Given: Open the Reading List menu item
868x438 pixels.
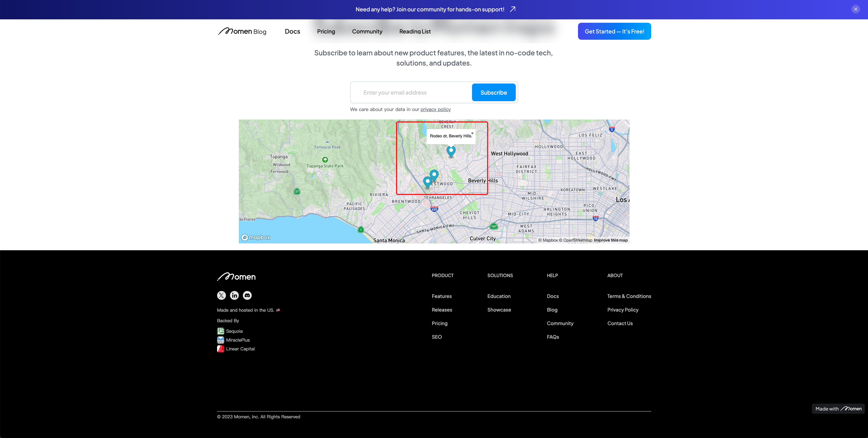Looking at the screenshot, I should (x=415, y=31).
